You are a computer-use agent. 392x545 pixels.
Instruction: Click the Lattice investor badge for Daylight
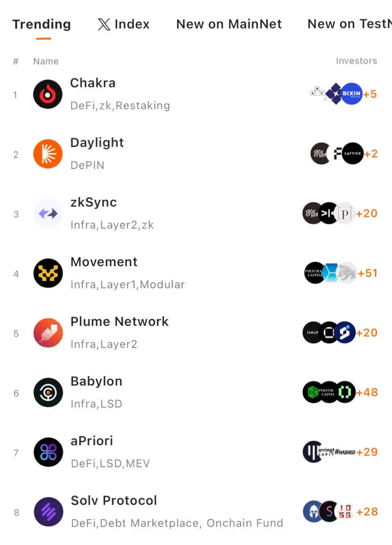click(353, 153)
